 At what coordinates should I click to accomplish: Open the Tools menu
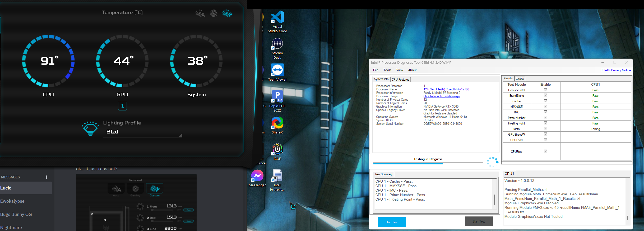(x=387, y=70)
